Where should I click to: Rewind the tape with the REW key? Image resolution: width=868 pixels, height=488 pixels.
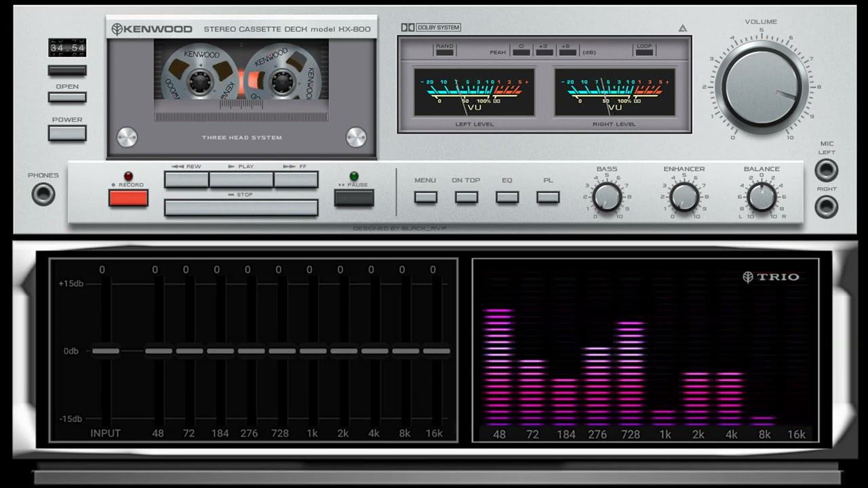(x=186, y=180)
